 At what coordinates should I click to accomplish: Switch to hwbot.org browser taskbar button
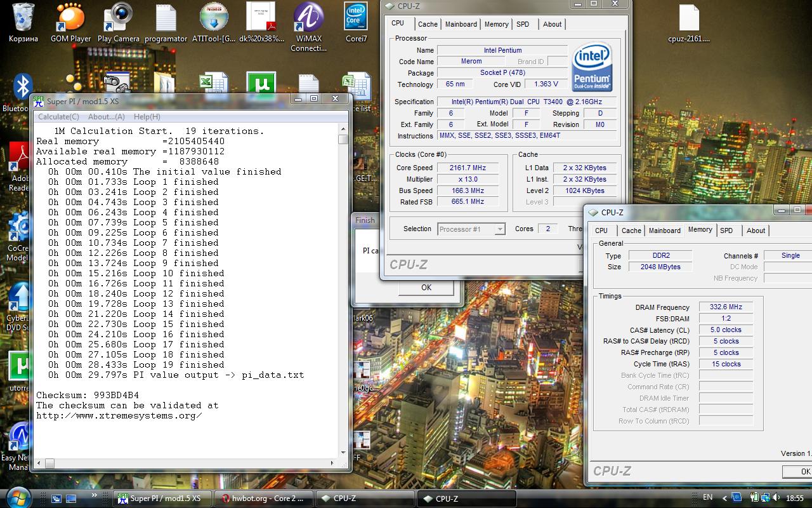point(265,498)
